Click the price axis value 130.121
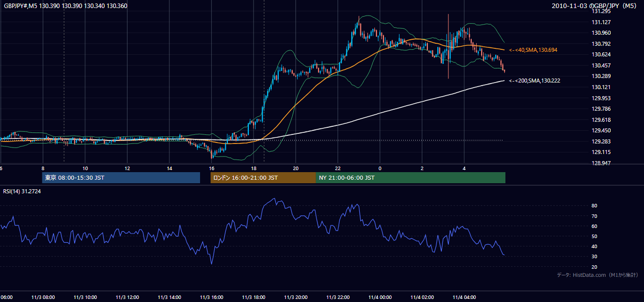The height and width of the screenshot is (302, 644). pos(601,87)
